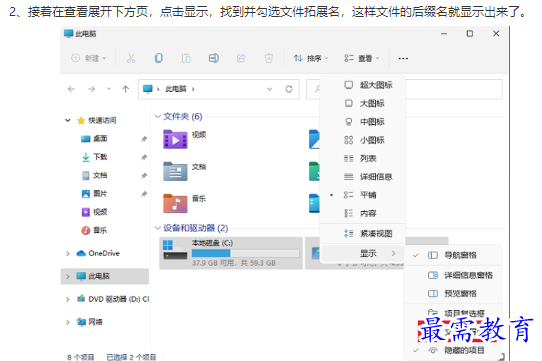This screenshot has width=542, height=361.
Task: Go up one level with up arrow
Action: (x=125, y=89)
